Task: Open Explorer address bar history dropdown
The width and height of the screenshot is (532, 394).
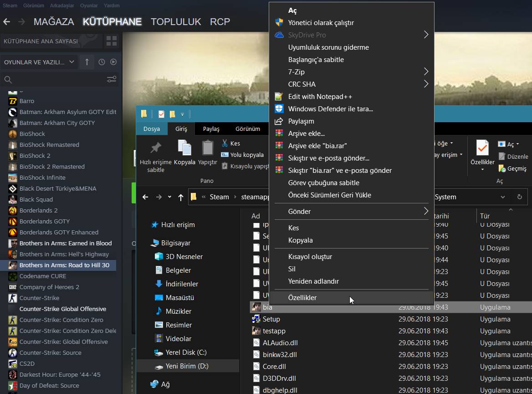Action: click(x=503, y=197)
